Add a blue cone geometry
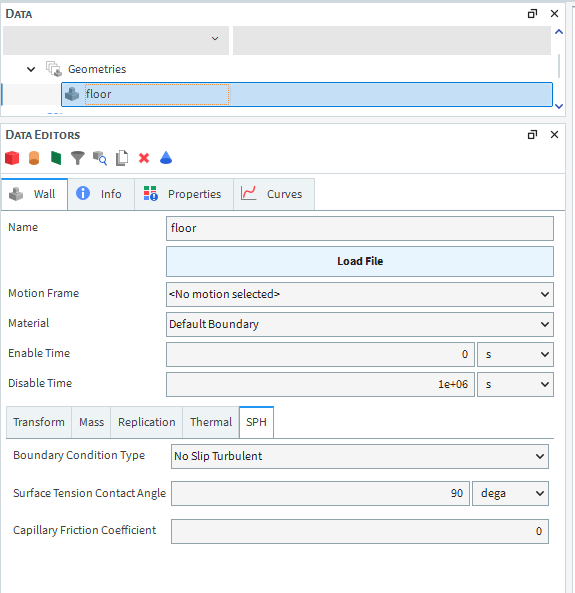Viewport: 575px width, 593px height. [x=166, y=157]
